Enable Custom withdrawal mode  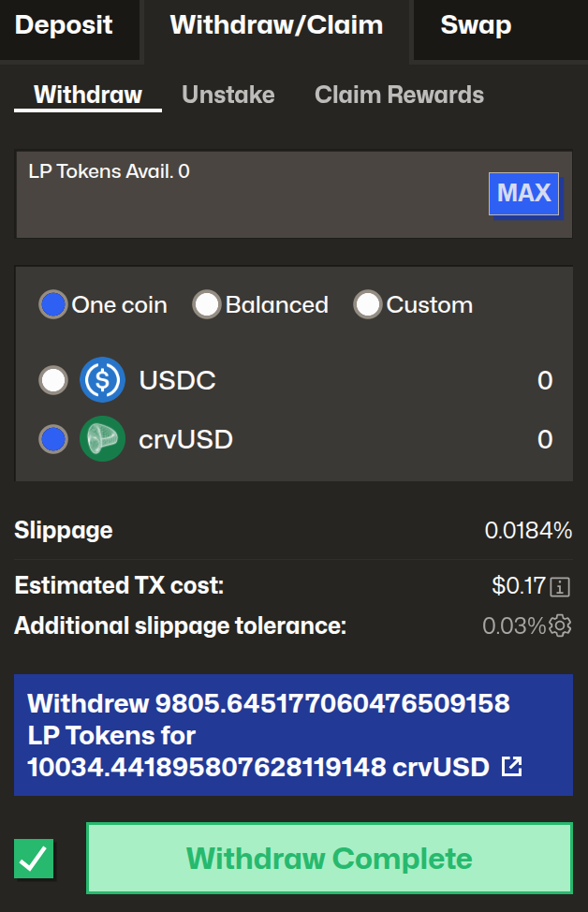tap(368, 304)
